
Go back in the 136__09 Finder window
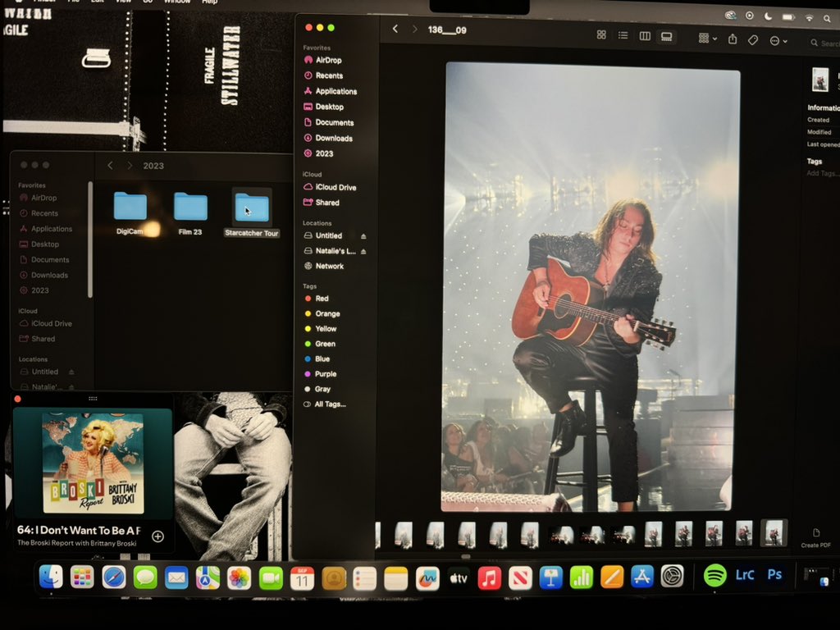(395, 29)
